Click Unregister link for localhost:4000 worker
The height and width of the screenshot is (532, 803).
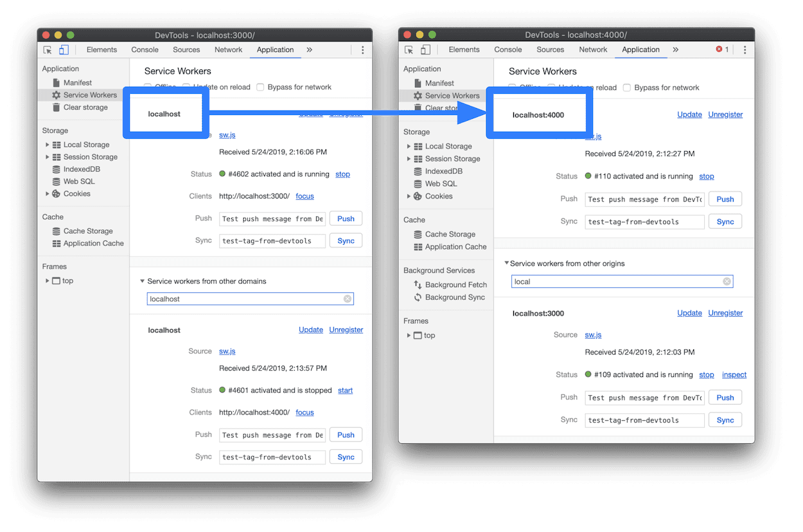tap(725, 115)
